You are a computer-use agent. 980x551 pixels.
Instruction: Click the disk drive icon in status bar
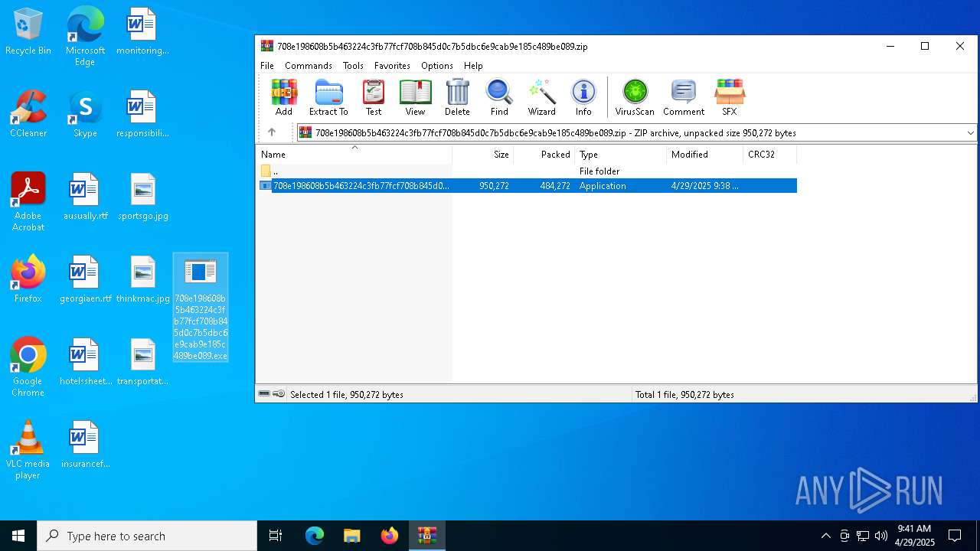point(264,394)
